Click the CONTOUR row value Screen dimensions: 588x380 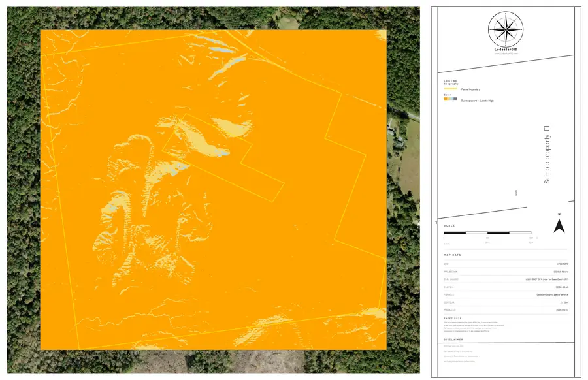[x=564, y=302]
